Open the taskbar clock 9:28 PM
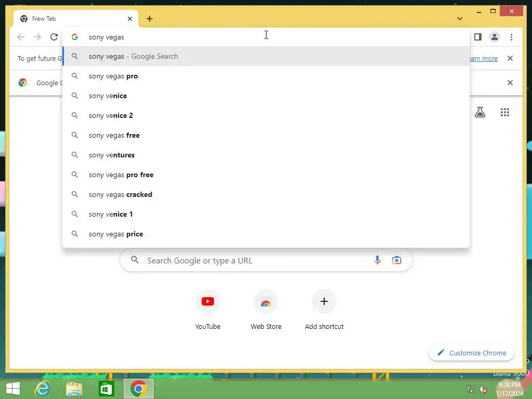This screenshot has width=532, height=399. [x=510, y=389]
